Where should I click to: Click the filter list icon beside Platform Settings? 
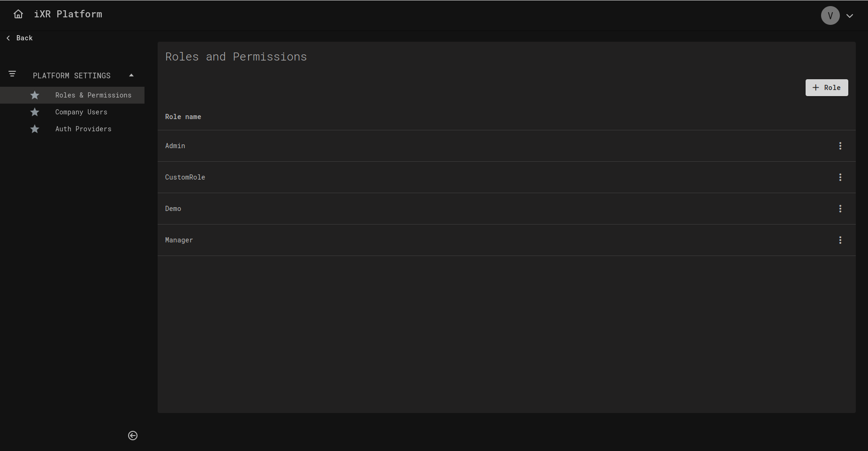tap(12, 74)
